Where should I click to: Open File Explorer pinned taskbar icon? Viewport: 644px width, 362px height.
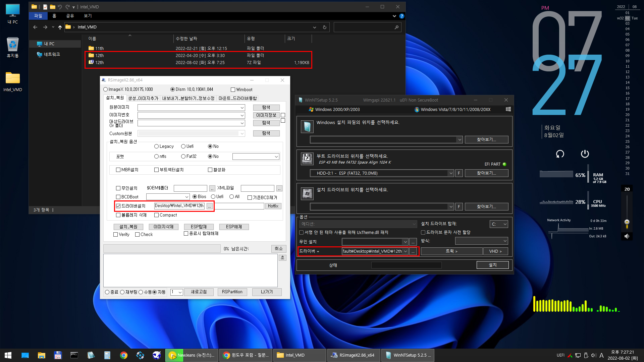(x=42, y=355)
